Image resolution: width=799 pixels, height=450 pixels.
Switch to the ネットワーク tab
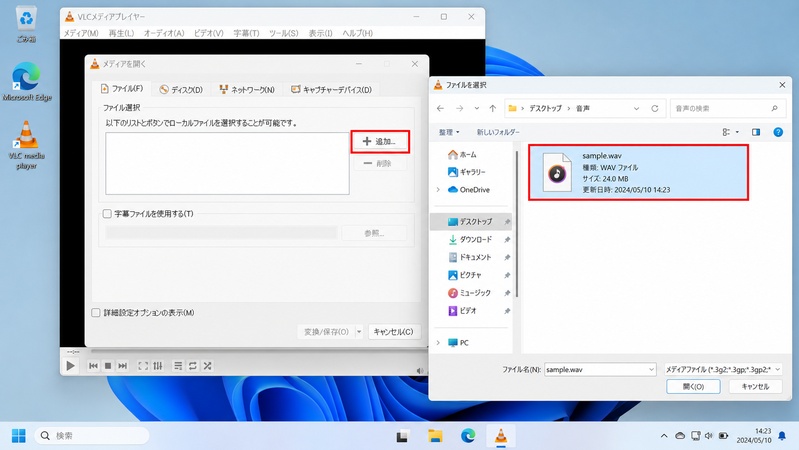pos(247,90)
